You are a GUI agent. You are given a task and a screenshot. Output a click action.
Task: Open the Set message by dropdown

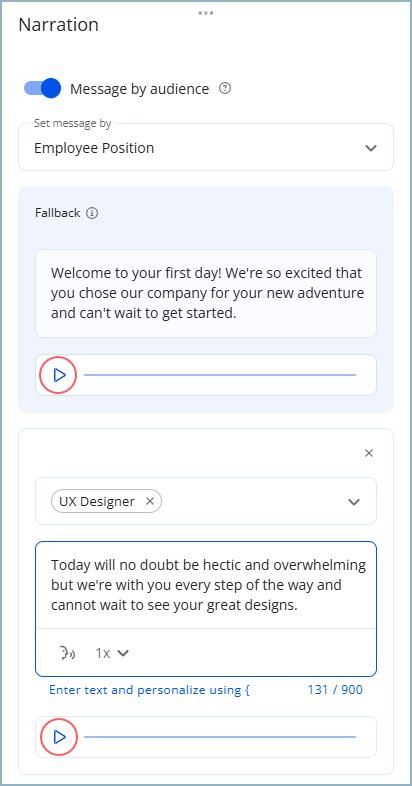click(x=206, y=148)
